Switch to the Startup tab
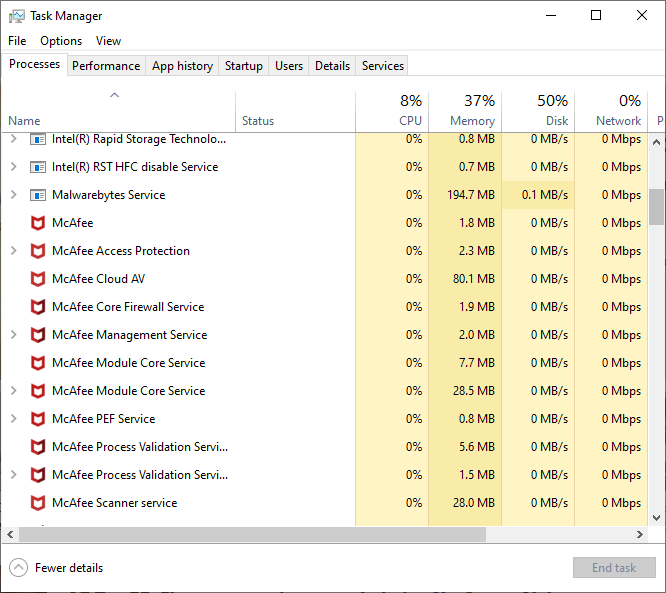Image resolution: width=666 pixels, height=593 pixels. pyautogui.click(x=243, y=66)
